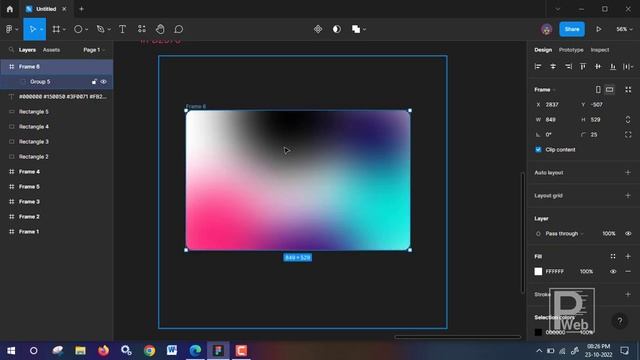Align vertical centers

(598, 67)
